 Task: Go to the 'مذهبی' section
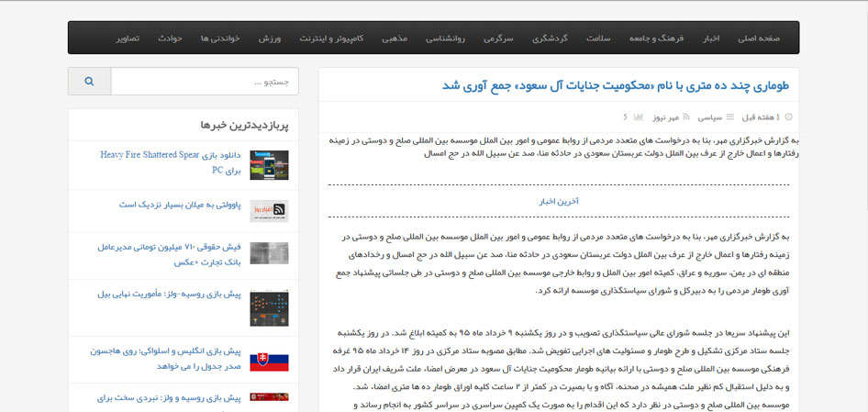(x=395, y=39)
